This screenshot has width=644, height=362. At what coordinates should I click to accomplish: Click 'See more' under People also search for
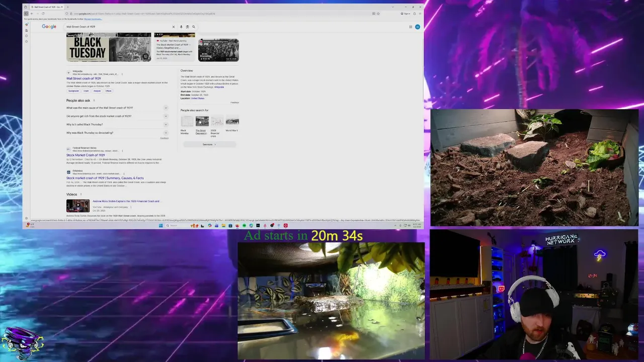coord(209,144)
